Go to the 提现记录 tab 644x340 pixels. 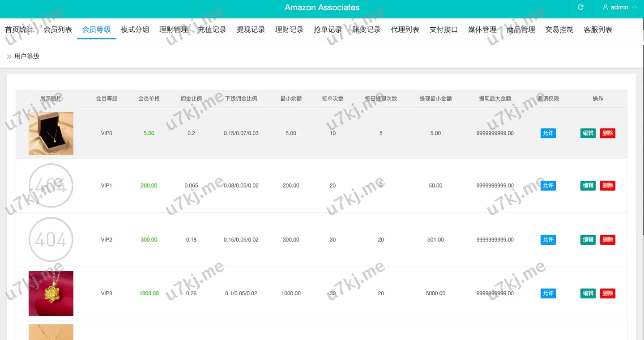coord(251,30)
